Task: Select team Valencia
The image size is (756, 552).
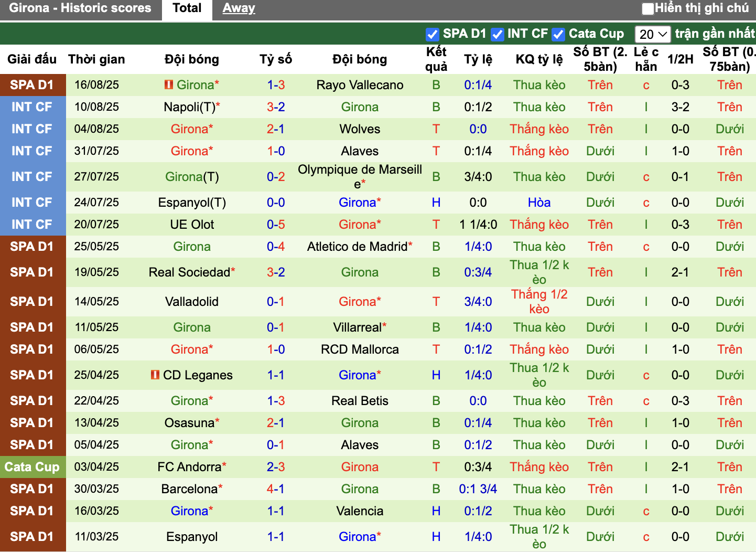Action: [360, 511]
